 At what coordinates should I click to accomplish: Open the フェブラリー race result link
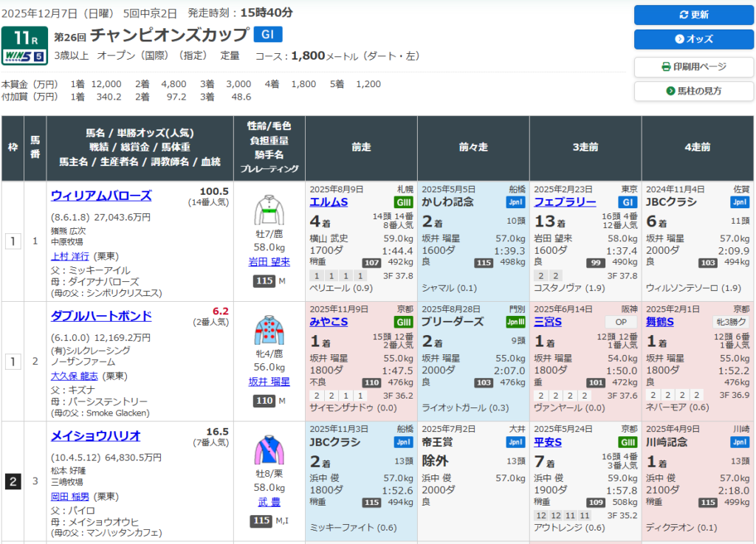[x=565, y=202]
